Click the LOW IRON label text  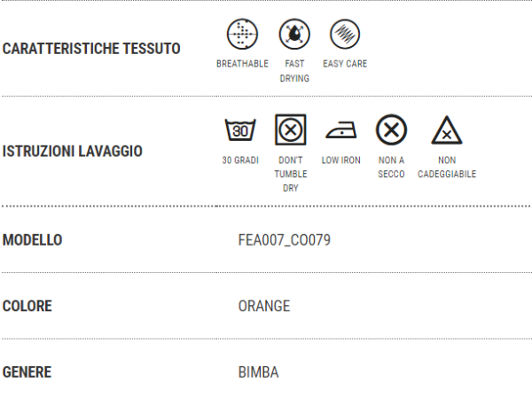point(341,160)
